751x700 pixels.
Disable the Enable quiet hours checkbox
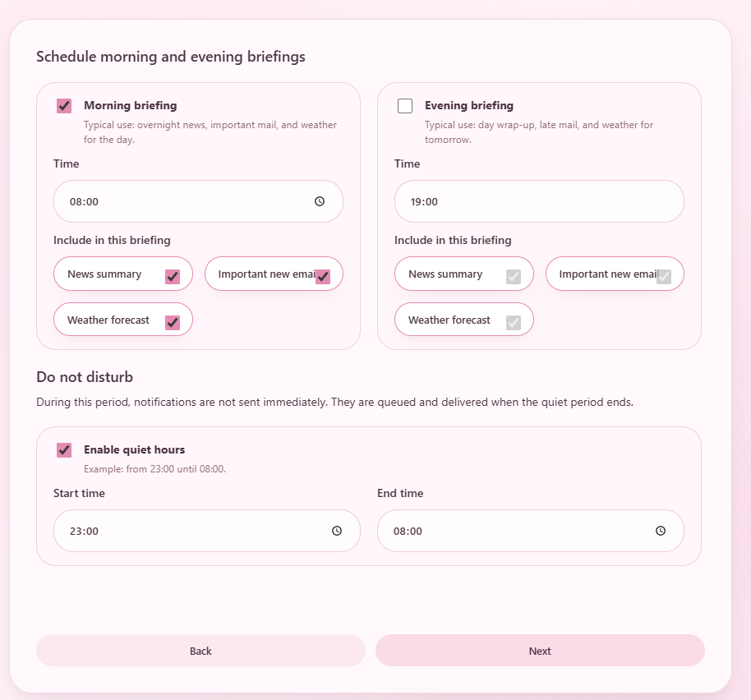click(x=64, y=449)
